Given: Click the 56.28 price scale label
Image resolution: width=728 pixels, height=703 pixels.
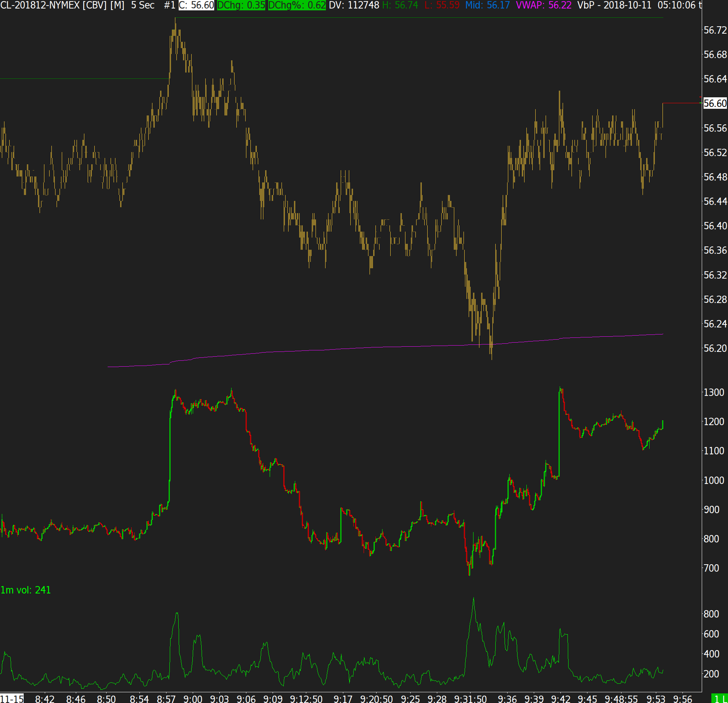Looking at the screenshot, I should click(x=715, y=299).
